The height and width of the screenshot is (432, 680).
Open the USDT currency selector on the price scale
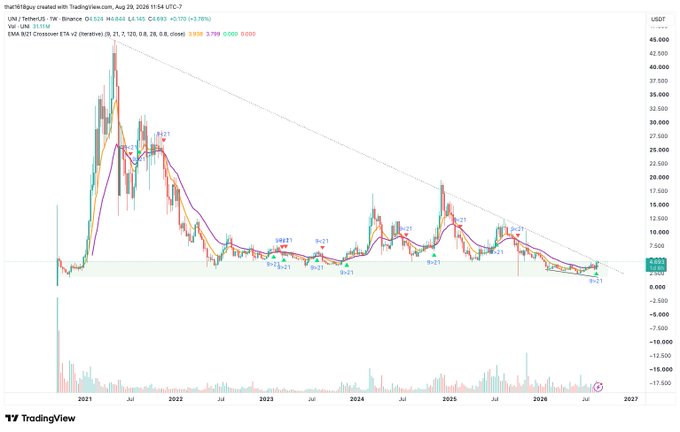(658, 19)
